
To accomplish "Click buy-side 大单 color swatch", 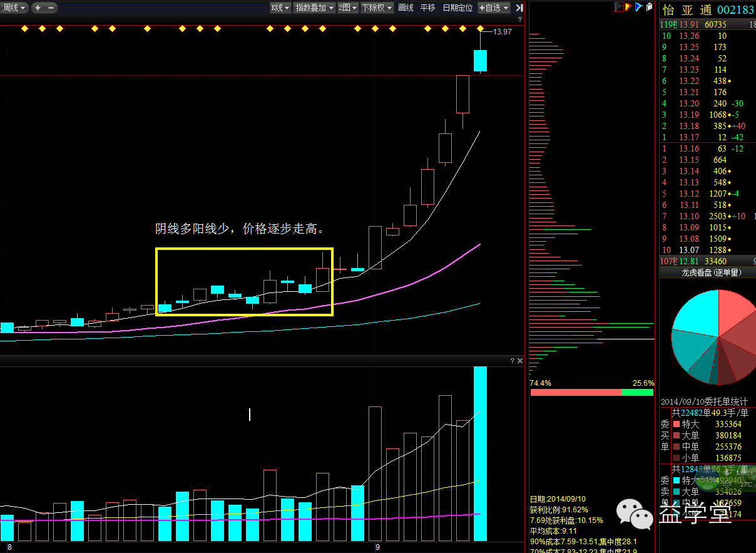I will [x=676, y=435].
